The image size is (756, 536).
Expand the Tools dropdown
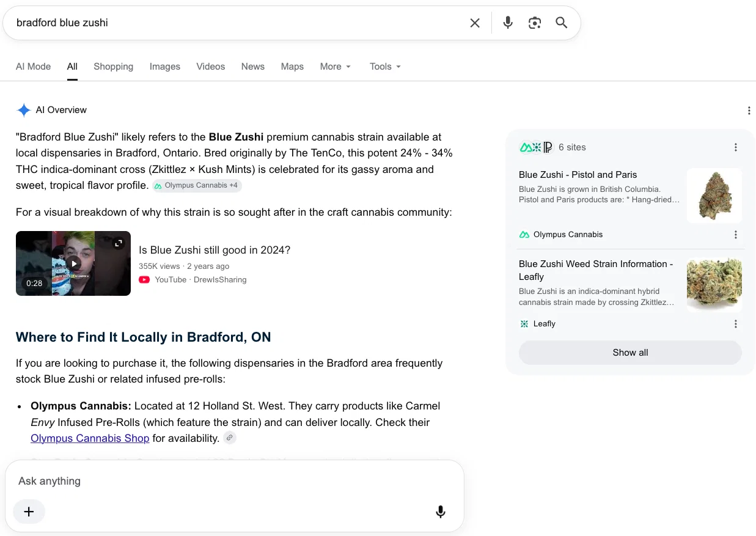click(x=385, y=67)
